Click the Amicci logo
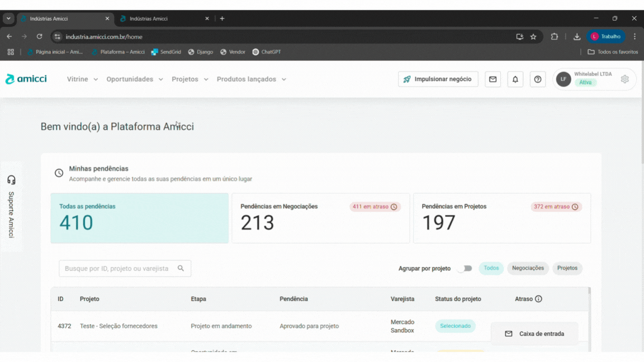Image resolution: width=644 pixels, height=362 pixels. click(26, 79)
